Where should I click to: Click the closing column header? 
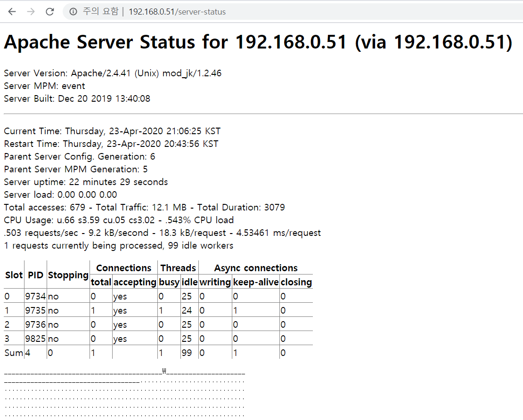296,283
